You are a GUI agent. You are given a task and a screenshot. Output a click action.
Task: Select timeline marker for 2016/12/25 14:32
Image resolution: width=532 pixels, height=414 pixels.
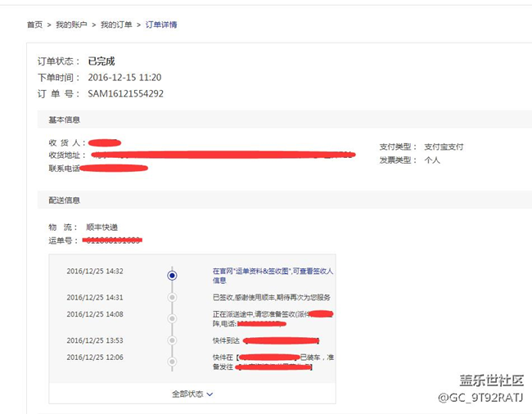tap(172, 276)
